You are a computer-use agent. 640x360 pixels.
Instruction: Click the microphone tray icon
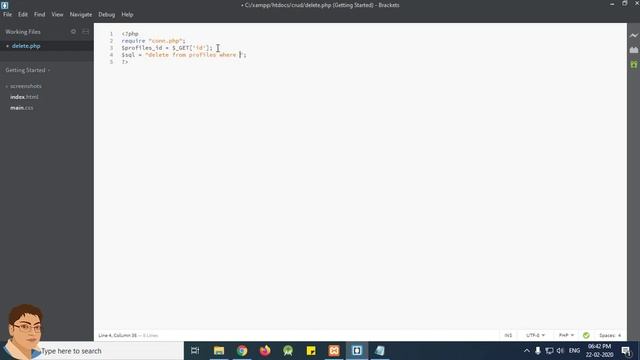pyautogui.click(x=538, y=351)
